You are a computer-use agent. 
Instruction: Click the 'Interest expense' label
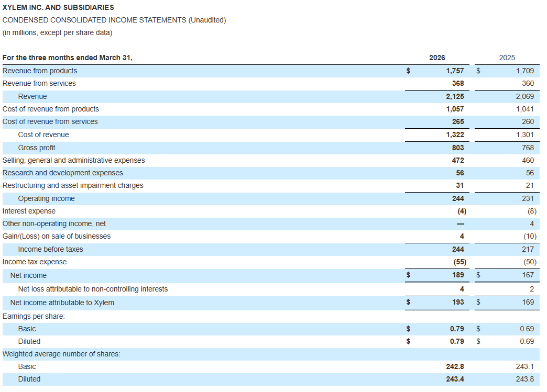(29, 211)
